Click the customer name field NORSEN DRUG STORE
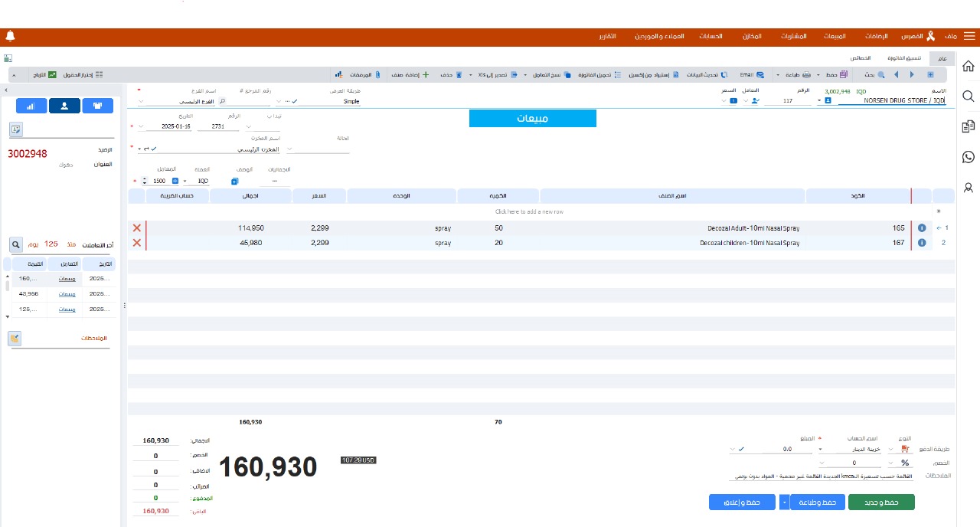Viewport: 980px width, 527px height. (892, 100)
